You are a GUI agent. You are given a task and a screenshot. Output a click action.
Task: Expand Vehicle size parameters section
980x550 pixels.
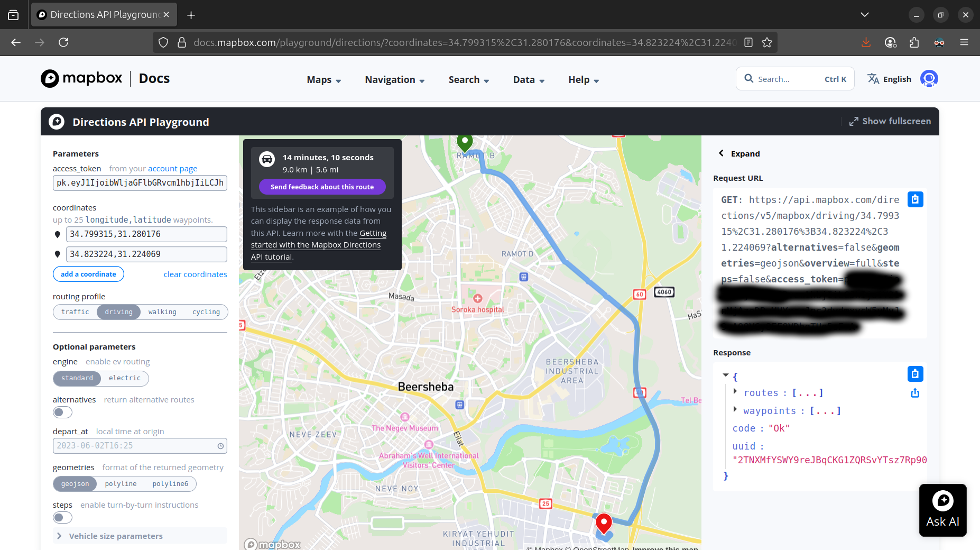116,536
